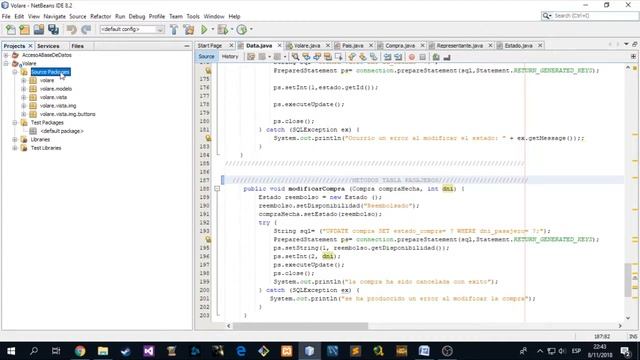Screen dimensions: 640x360
Task: Click Shift Line Right editor icon
Action: click(398, 57)
